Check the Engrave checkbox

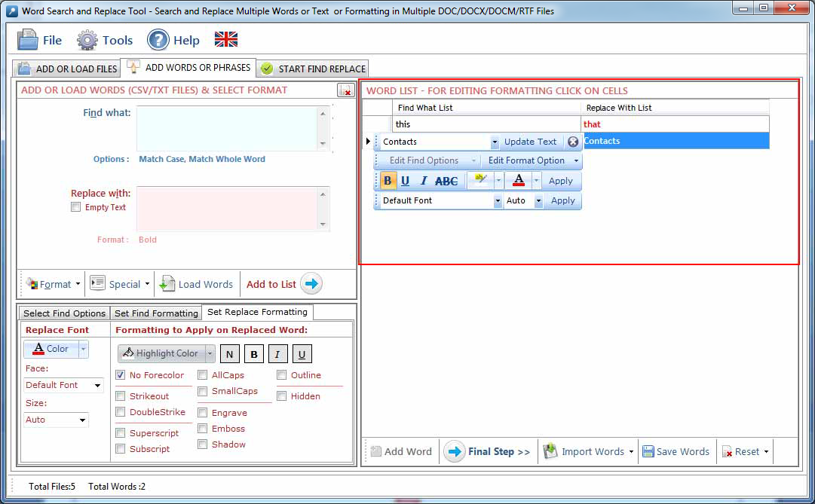point(203,413)
